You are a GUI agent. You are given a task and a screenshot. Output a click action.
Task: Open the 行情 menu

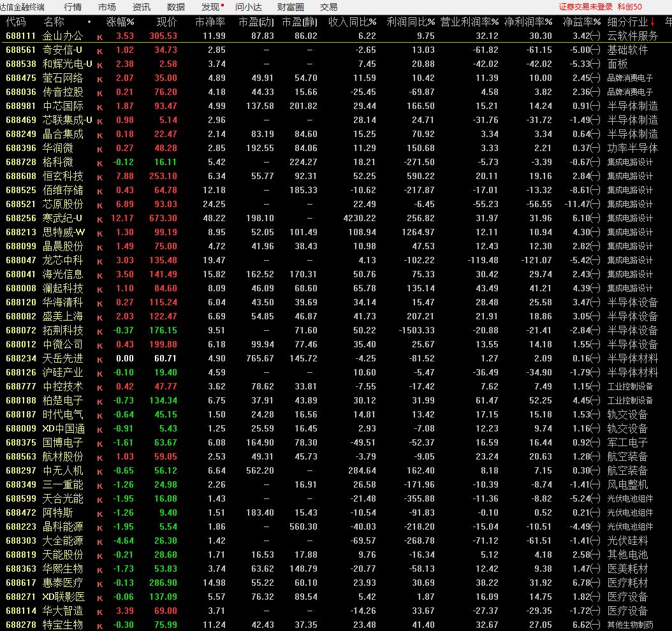pos(73,7)
